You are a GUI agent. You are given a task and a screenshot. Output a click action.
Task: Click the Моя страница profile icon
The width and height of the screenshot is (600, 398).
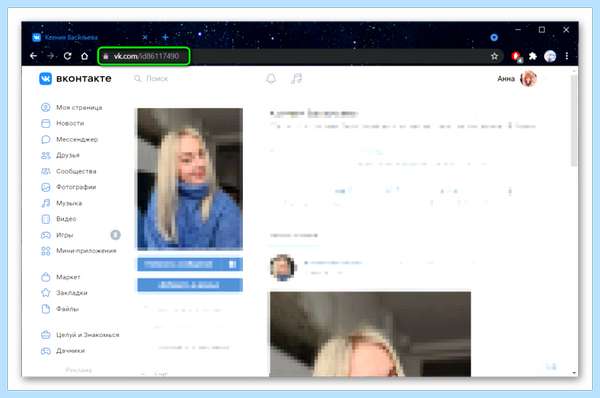click(46, 108)
